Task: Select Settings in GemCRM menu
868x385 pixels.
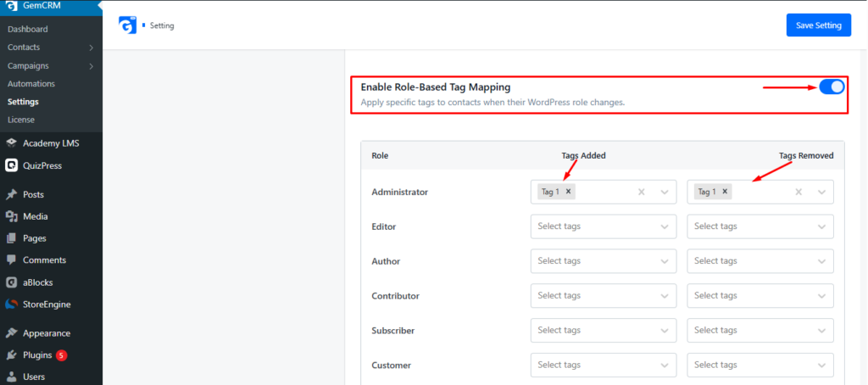Action: coord(23,102)
